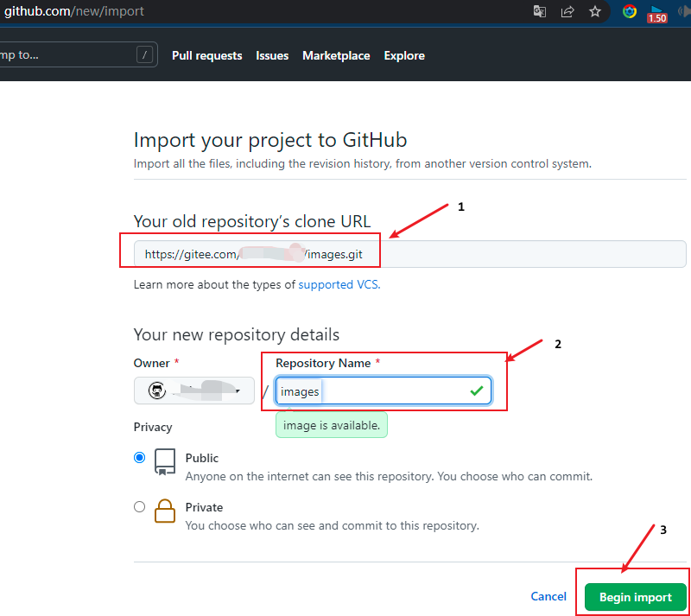Image resolution: width=691 pixels, height=616 pixels.
Task: Open the extension icon with 1.50 badge
Action: pyautogui.click(x=656, y=13)
